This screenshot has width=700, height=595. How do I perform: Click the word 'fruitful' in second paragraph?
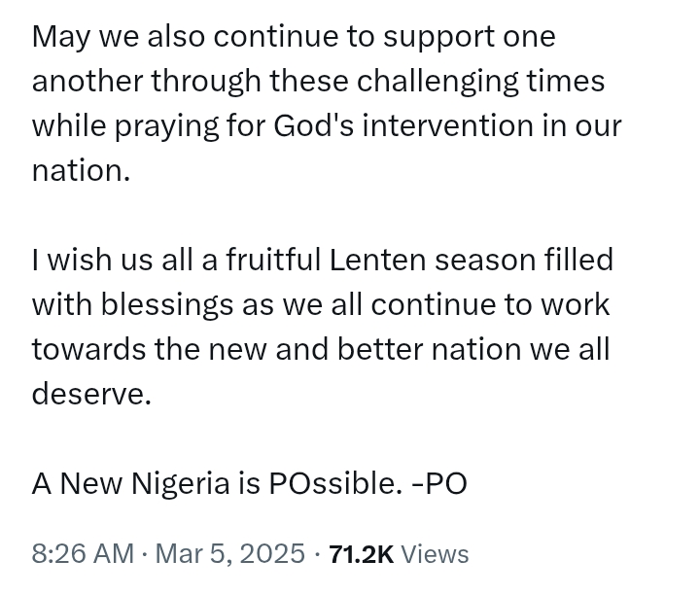click(x=273, y=260)
